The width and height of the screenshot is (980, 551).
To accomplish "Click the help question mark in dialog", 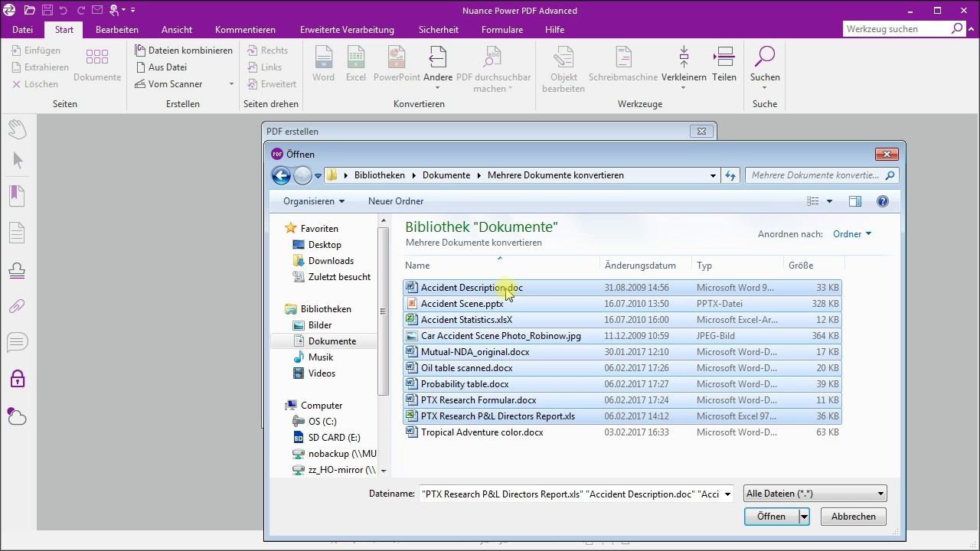I will pyautogui.click(x=882, y=201).
